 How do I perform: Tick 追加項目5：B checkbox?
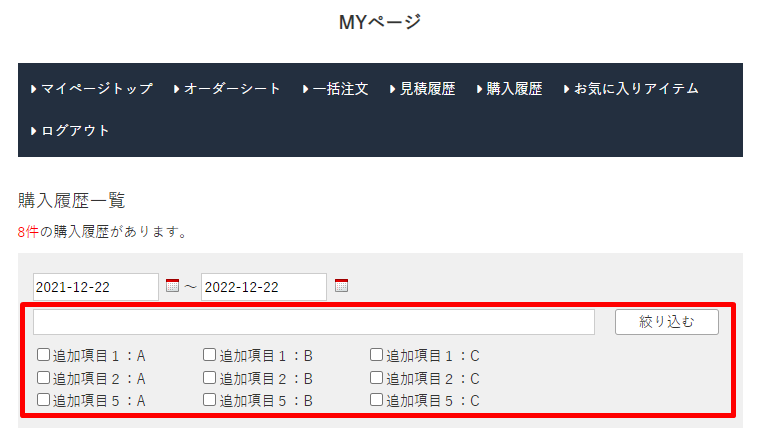point(209,400)
